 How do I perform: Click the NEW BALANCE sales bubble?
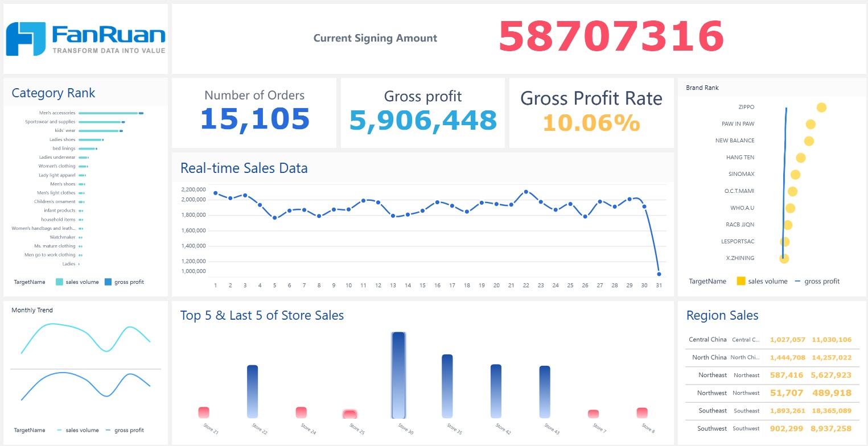point(809,141)
